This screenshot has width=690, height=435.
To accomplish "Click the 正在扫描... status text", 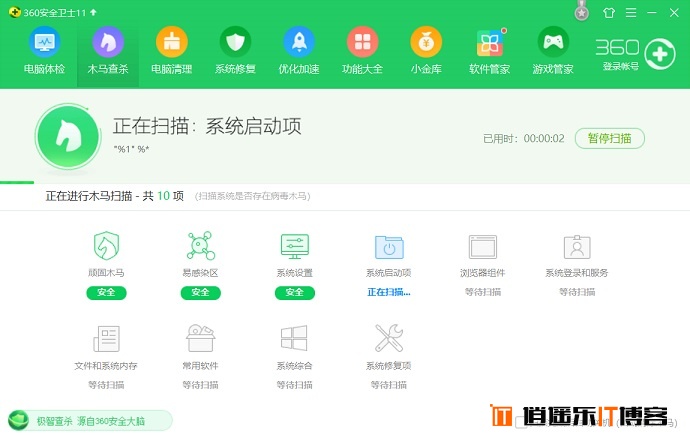I will pyautogui.click(x=389, y=292).
